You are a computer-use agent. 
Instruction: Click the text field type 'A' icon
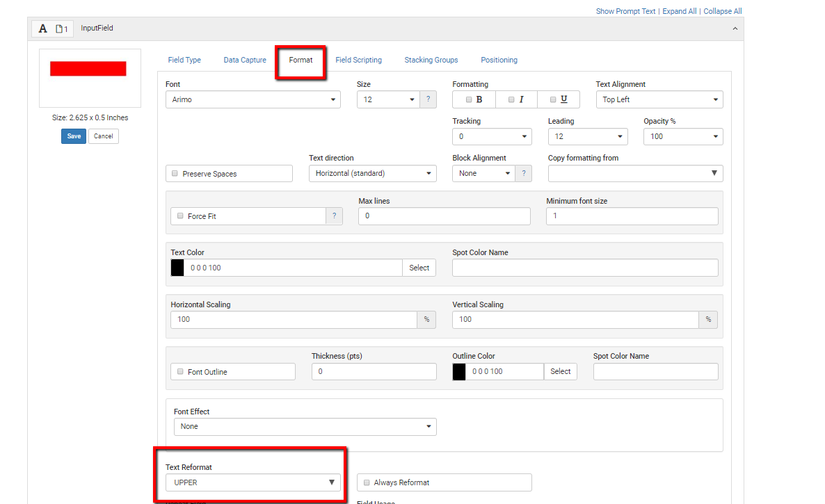(x=43, y=29)
